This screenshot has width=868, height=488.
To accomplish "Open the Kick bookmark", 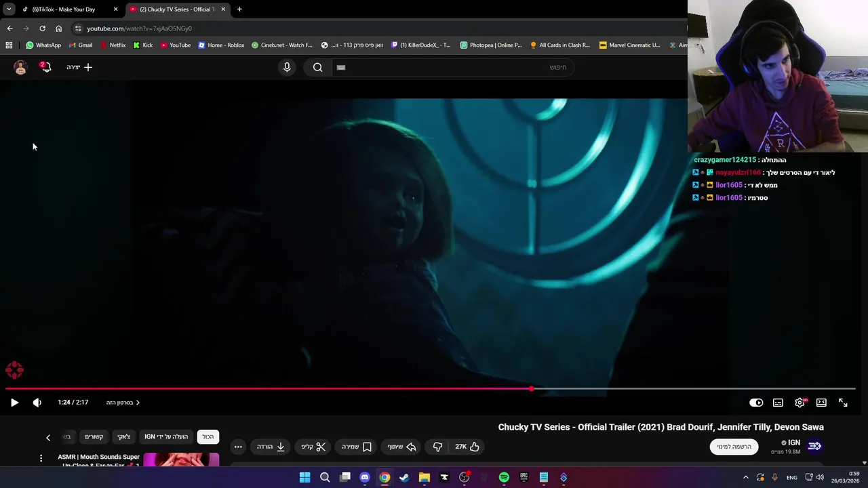I will click(143, 45).
